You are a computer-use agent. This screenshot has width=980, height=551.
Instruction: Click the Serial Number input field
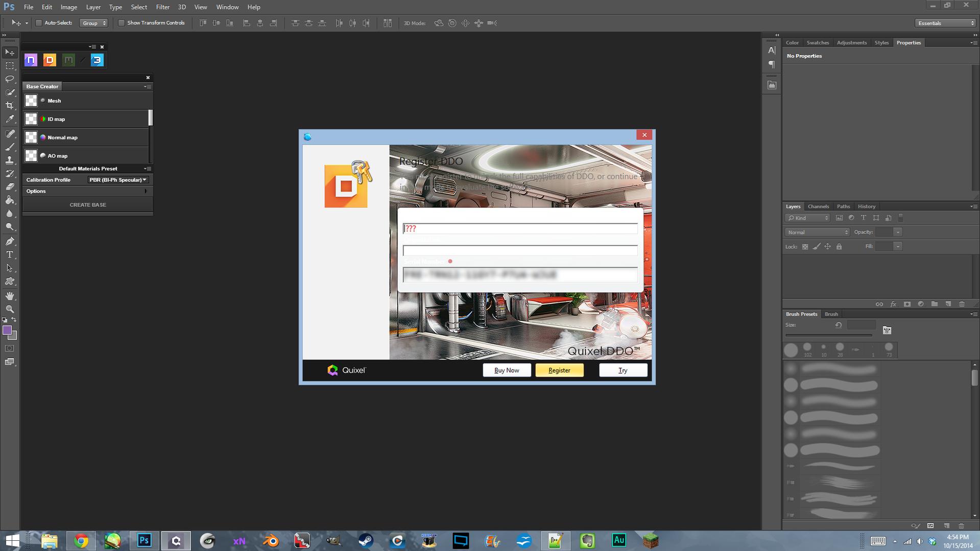[x=520, y=275]
